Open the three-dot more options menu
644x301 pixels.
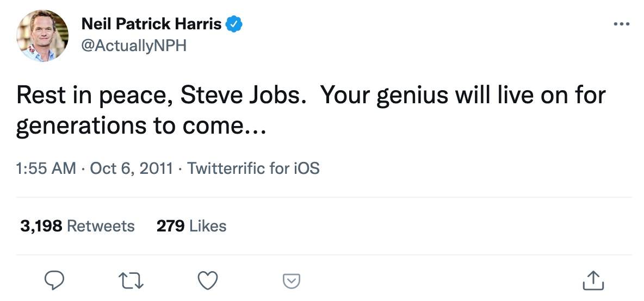[621, 24]
